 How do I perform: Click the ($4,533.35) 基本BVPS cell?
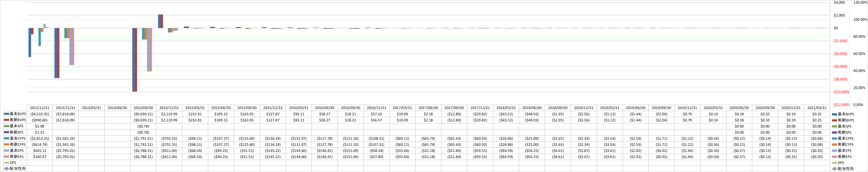point(40,114)
